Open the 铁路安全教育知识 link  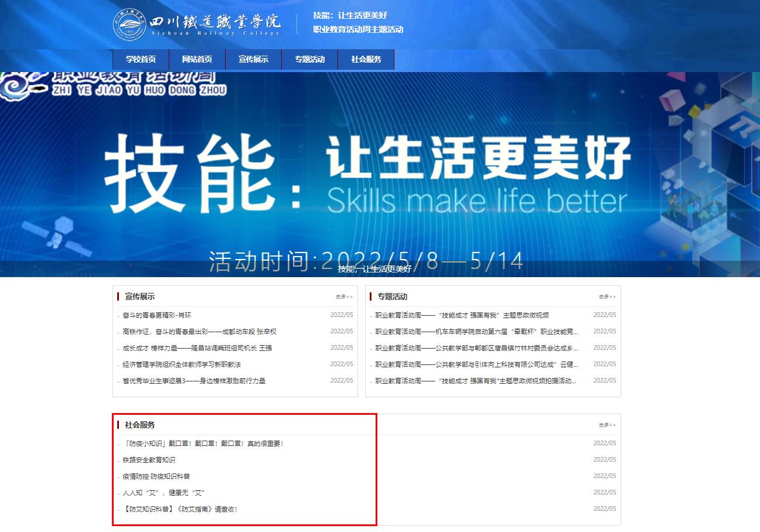pos(149,460)
